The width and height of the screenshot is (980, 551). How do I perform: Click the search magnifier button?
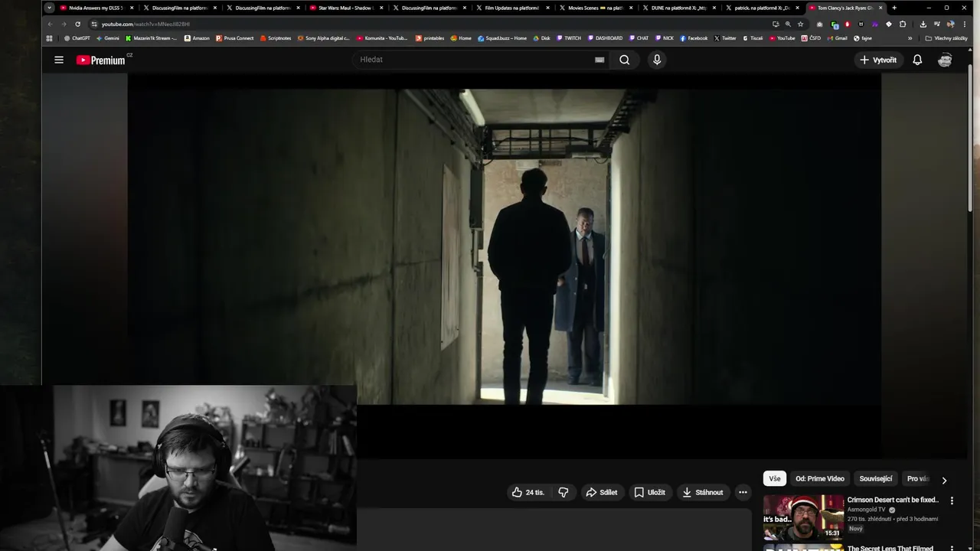pos(624,60)
